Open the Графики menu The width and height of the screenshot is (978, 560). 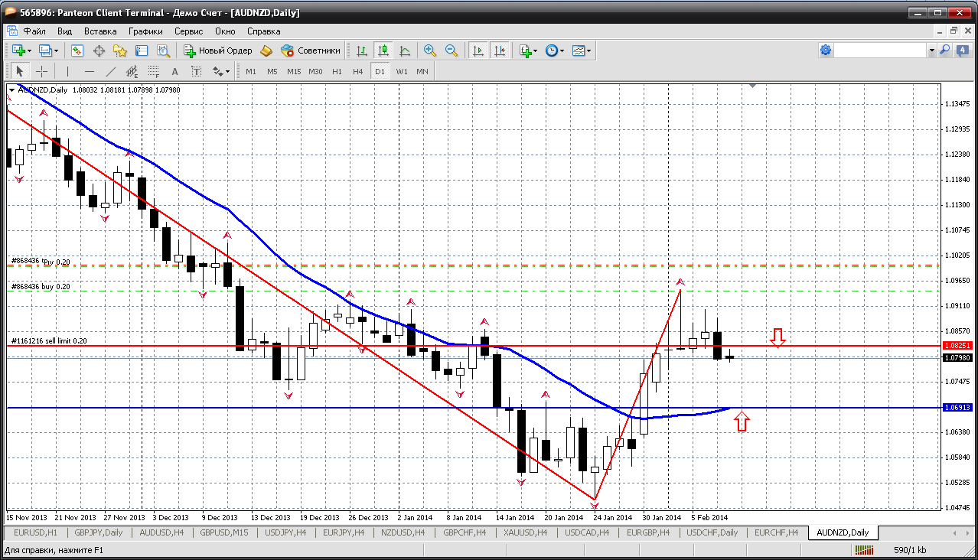click(x=145, y=31)
